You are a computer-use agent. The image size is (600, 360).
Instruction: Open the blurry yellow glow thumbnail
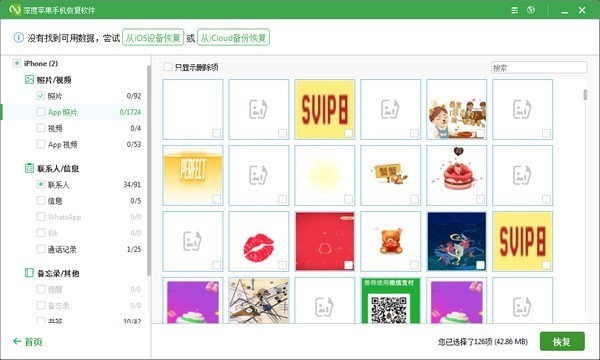tap(324, 175)
